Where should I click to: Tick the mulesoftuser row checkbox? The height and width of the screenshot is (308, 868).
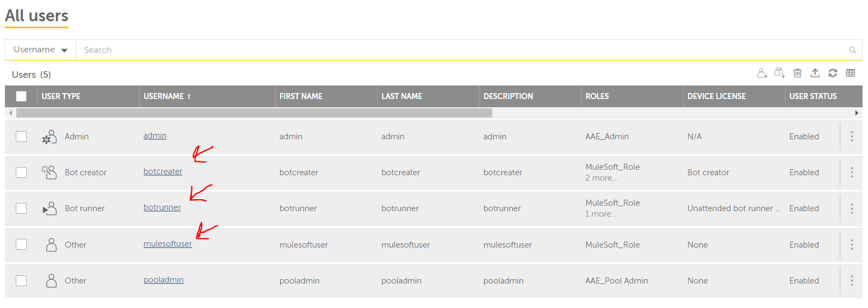(x=21, y=245)
